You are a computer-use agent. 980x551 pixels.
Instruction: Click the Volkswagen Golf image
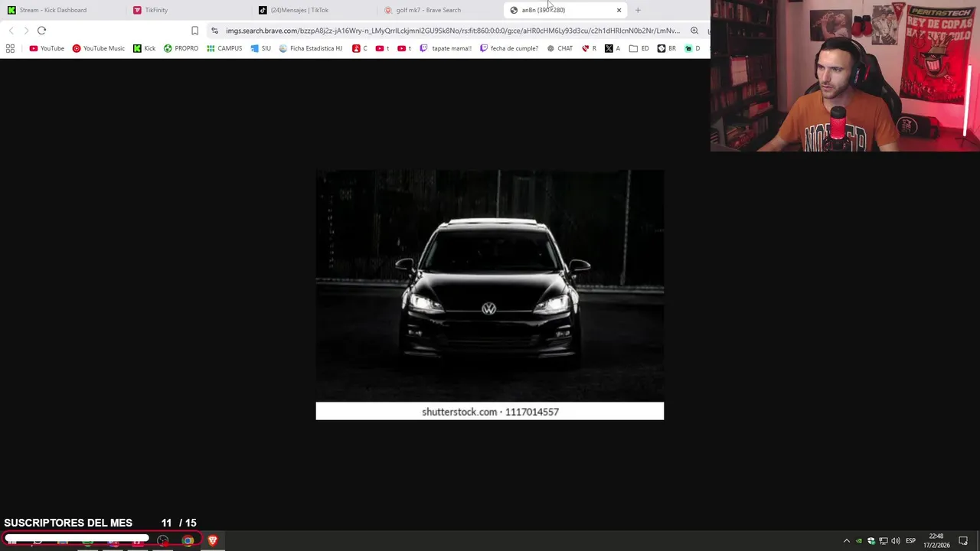click(490, 285)
